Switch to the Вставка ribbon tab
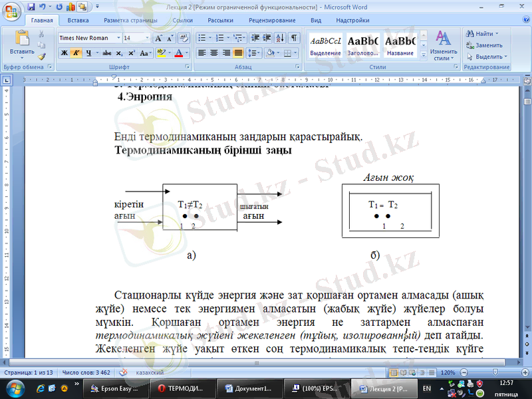Screen dimensions: 532x399 [x=78, y=21]
